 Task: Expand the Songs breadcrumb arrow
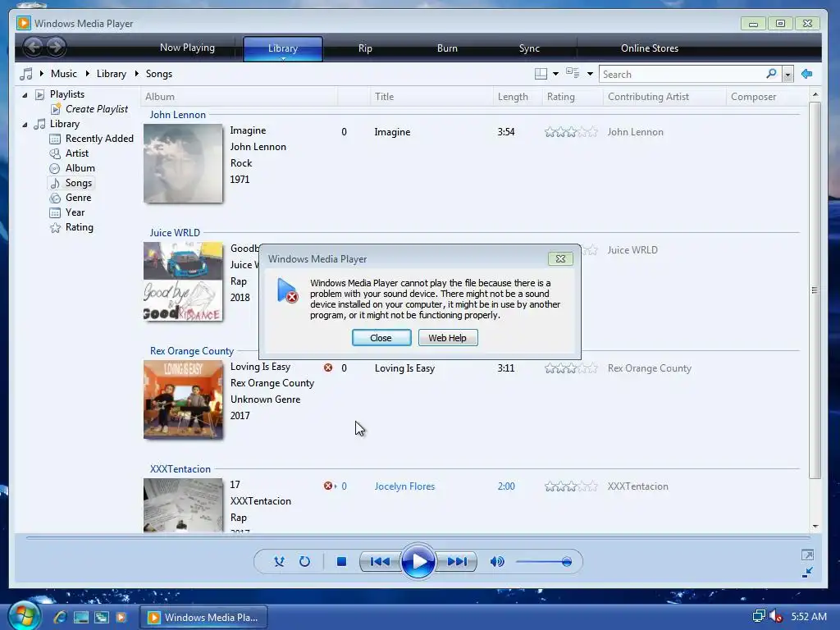[137, 73]
